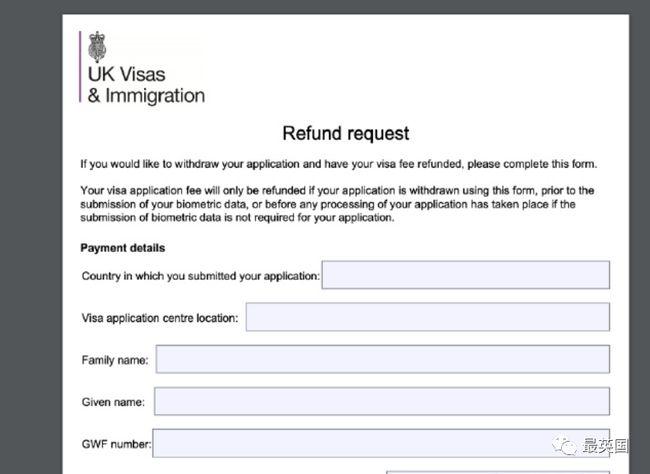The height and width of the screenshot is (474, 650).
Task: Activate the Given name input field
Action: pyautogui.click(x=381, y=401)
